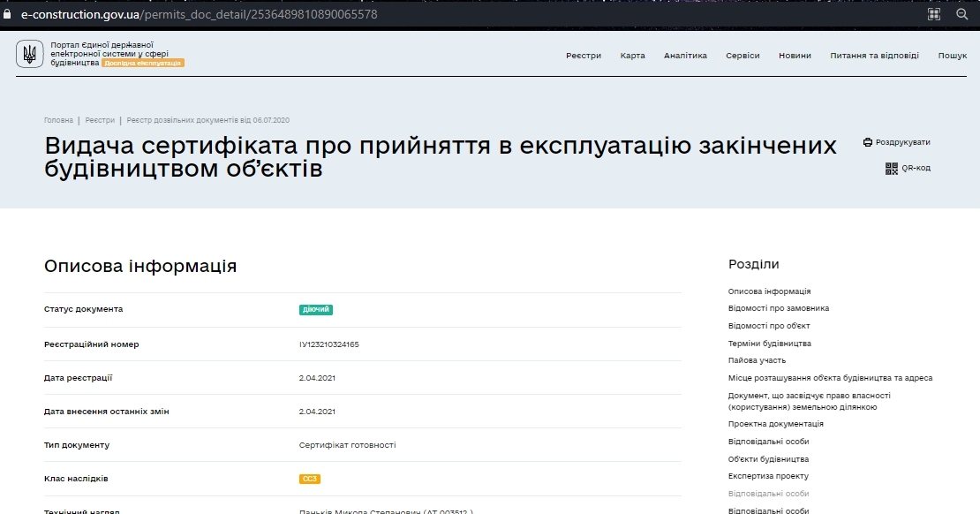Click Пошук in the header
The width and height of the screenshot is (980, 514).
pos(953,56)
